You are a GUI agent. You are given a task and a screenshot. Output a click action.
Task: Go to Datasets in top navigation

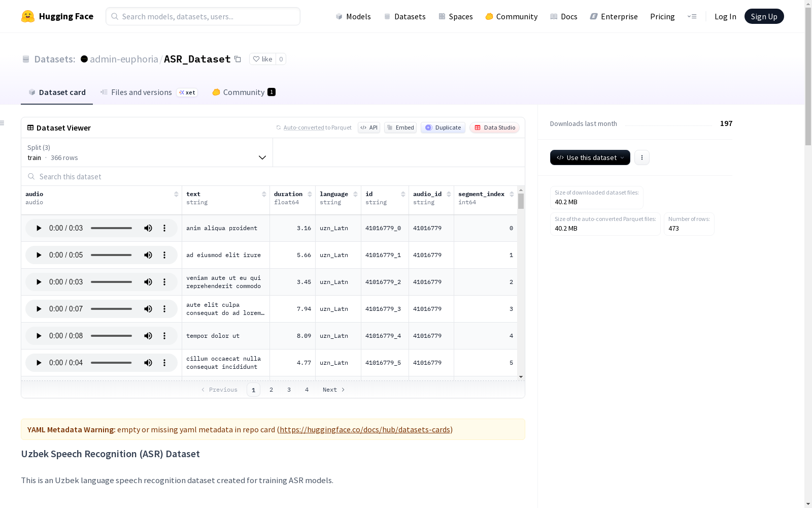(404, 16)
